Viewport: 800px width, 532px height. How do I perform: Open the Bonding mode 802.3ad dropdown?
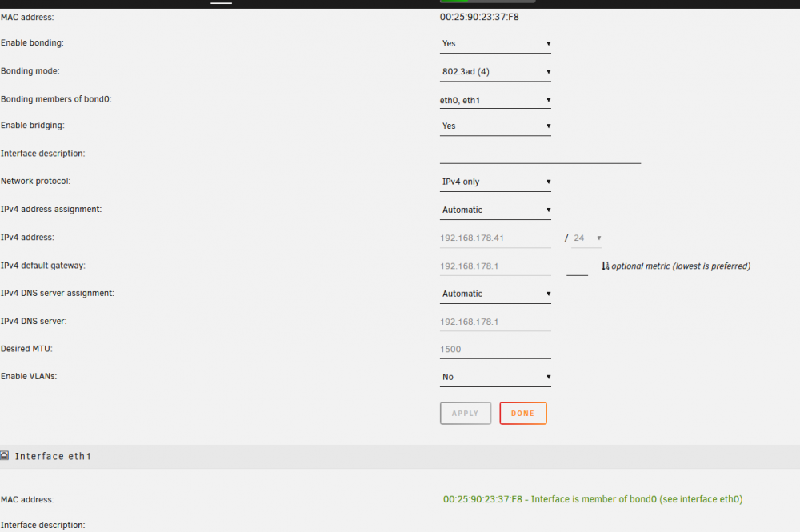click(x=495, y=71)
